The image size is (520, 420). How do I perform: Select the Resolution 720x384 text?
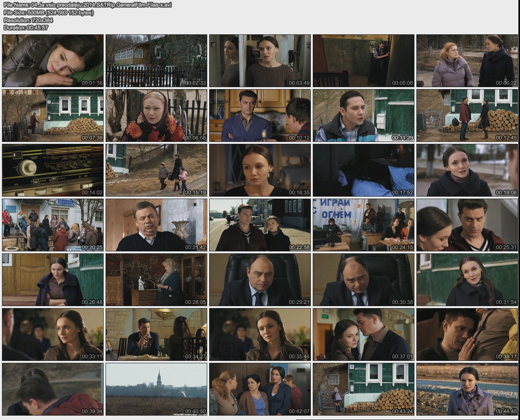(28, 20)
